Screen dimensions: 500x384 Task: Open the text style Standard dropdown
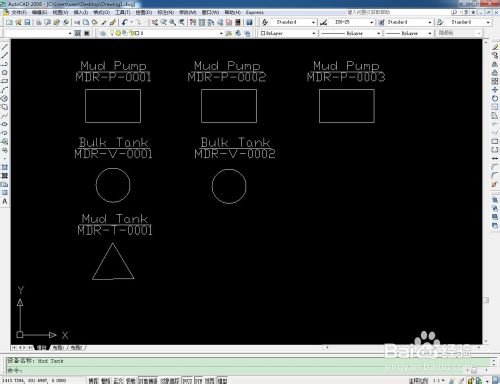click(313, 22)
